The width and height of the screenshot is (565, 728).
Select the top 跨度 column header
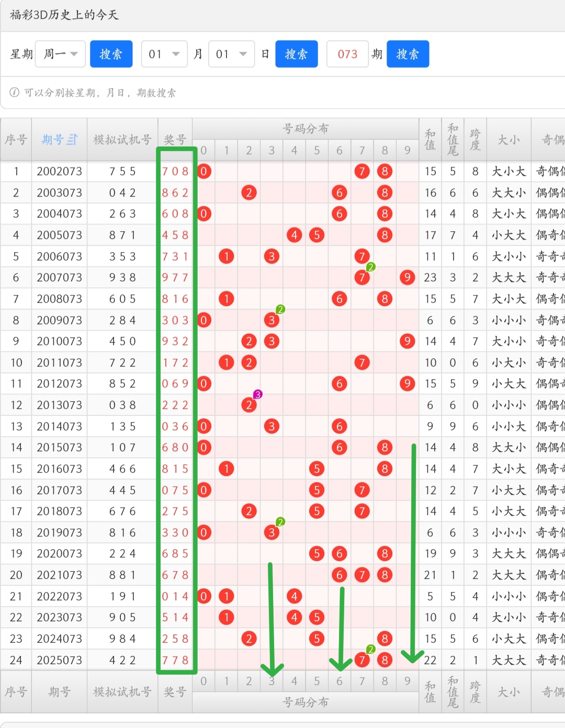(x=475, y=140)
